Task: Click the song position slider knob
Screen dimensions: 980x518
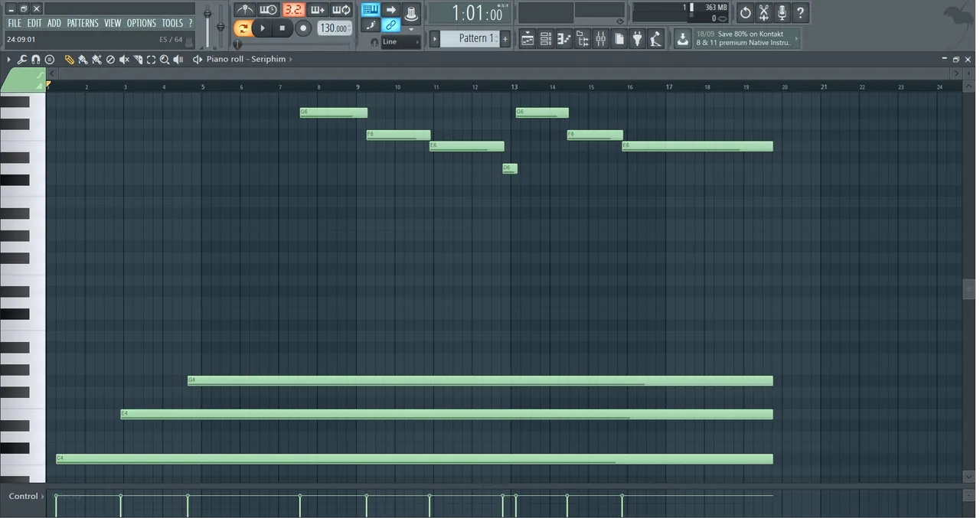Action: pyautogui.click(x=237, y=44)
